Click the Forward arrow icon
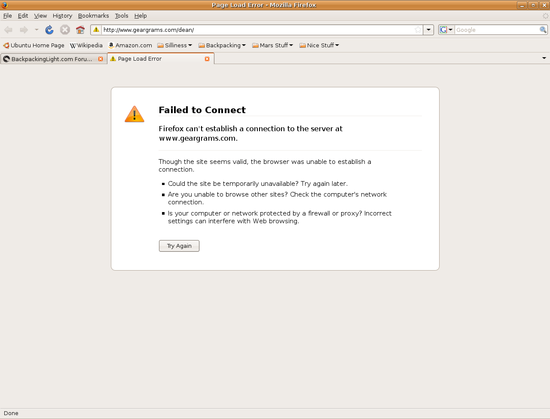This screenshot has height=419, width=550. (x=24, y=30)
